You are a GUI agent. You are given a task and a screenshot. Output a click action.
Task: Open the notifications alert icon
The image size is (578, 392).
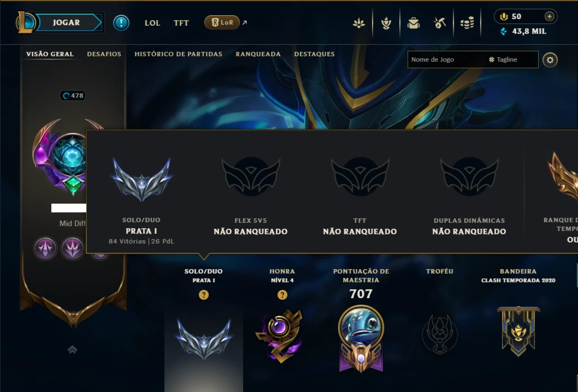click(x=121, y=23)
